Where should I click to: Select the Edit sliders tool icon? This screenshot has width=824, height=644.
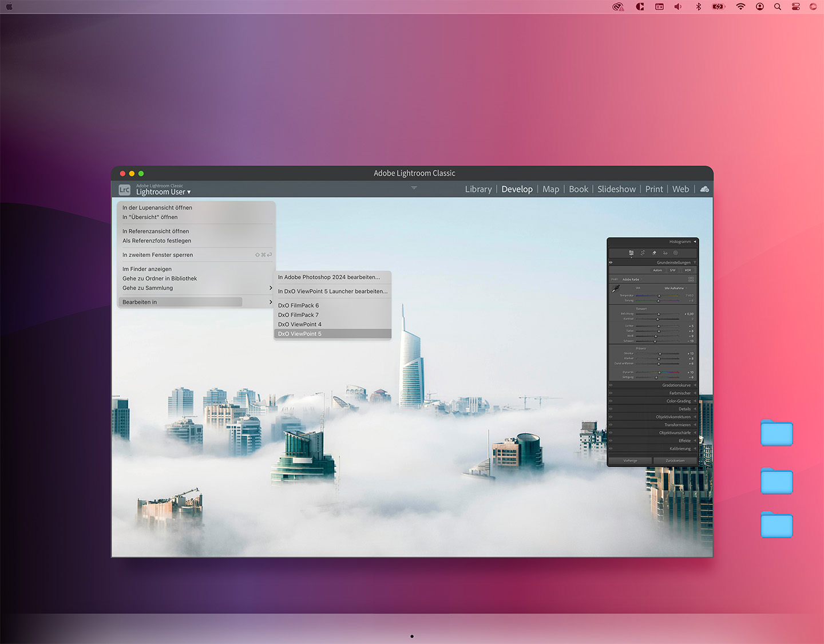point(631,252)
